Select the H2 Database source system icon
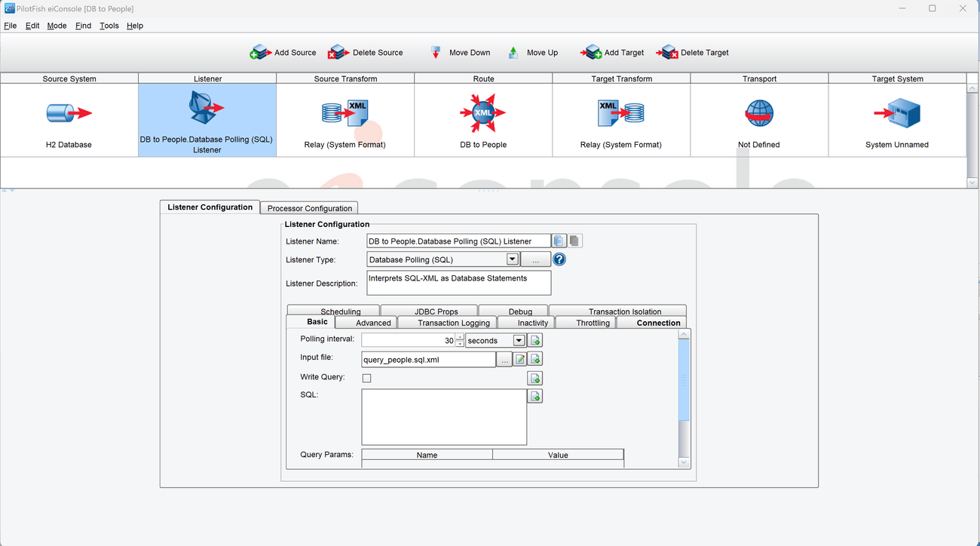This screenshot has width=980, height=546. point(69,114)
